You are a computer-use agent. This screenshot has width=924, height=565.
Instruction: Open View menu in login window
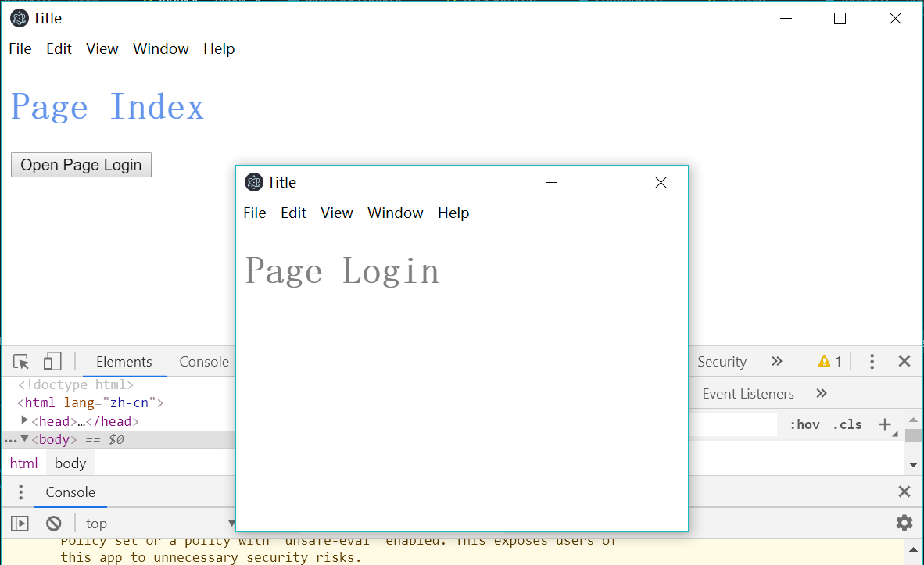(x=336, y=213)
